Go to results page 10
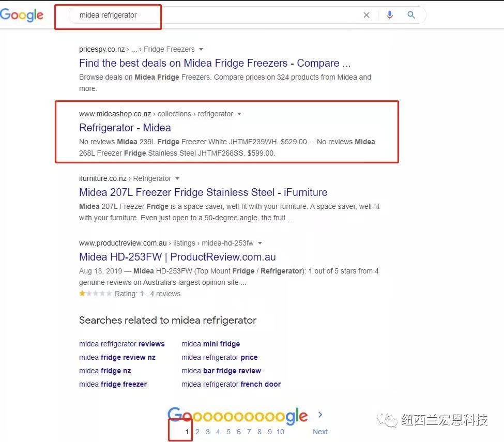This screenshot has width=504, height=442. tap(280, 432)
